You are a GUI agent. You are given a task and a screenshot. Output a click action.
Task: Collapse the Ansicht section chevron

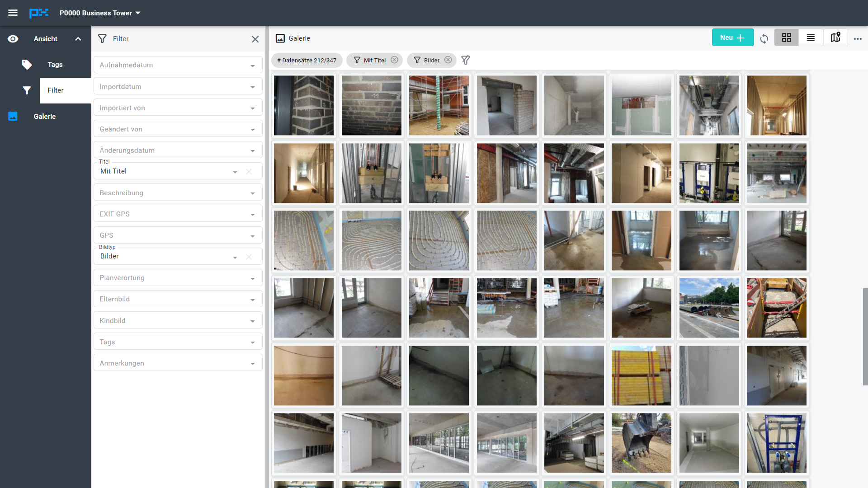[78, 39]
